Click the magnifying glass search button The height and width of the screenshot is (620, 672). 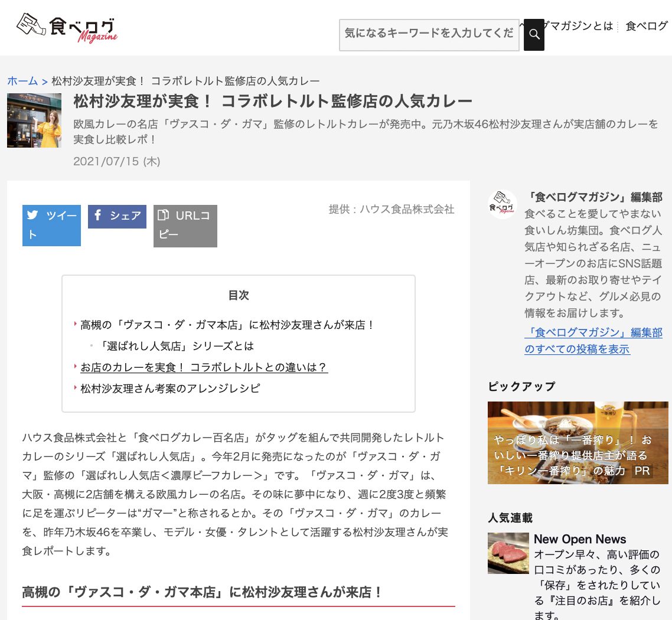pos(534,34)
